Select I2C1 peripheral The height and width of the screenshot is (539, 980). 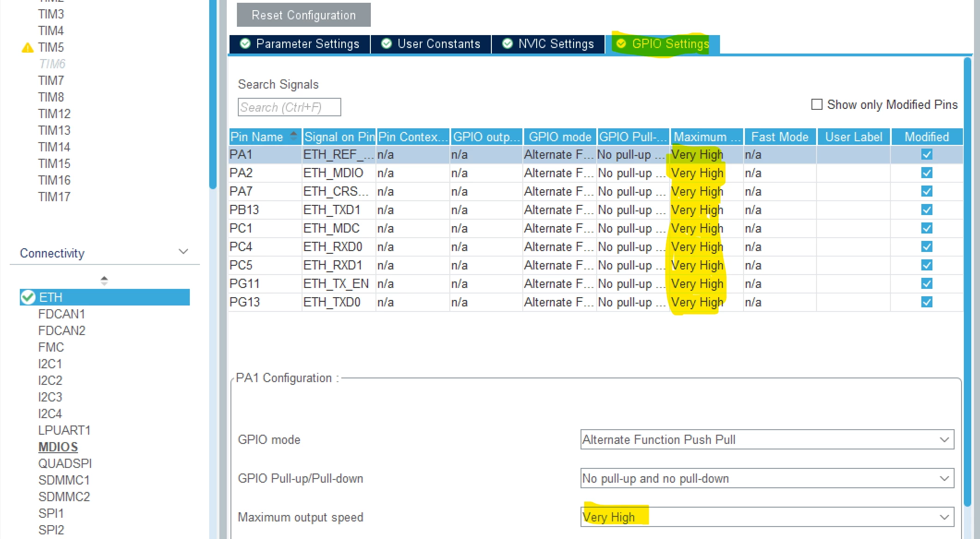coord(50,364)
